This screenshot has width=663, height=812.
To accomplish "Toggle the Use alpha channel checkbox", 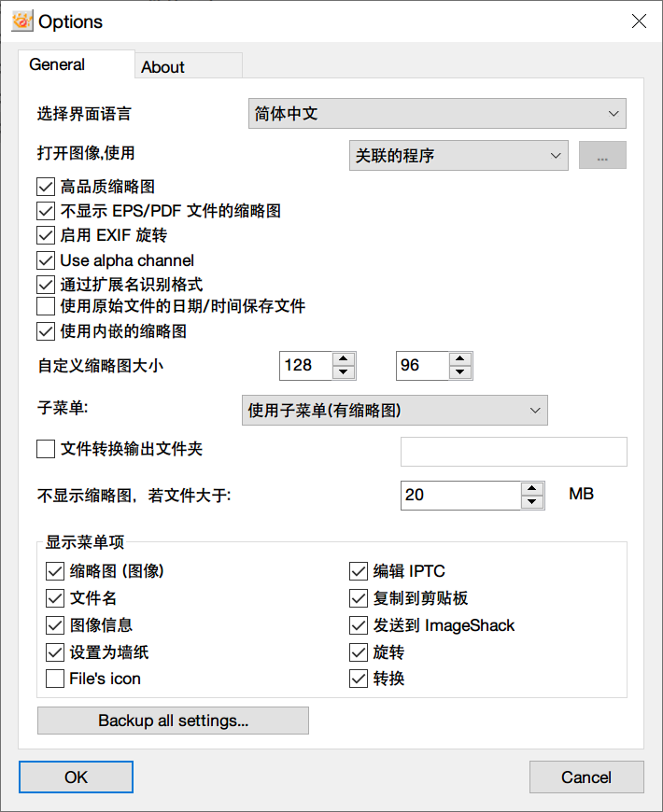I will (x=46, y=260).
